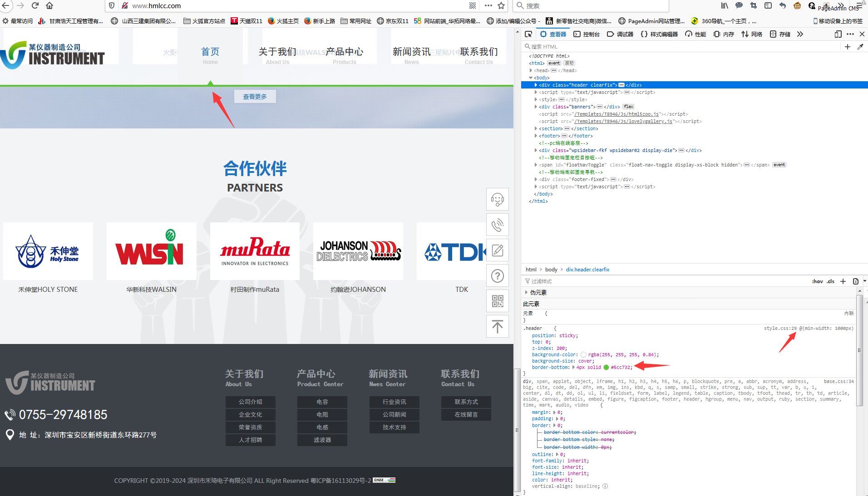This screenshot has height=496, width=868.
Task: Expand the footer-fixed div node
Action: [536, 179]
